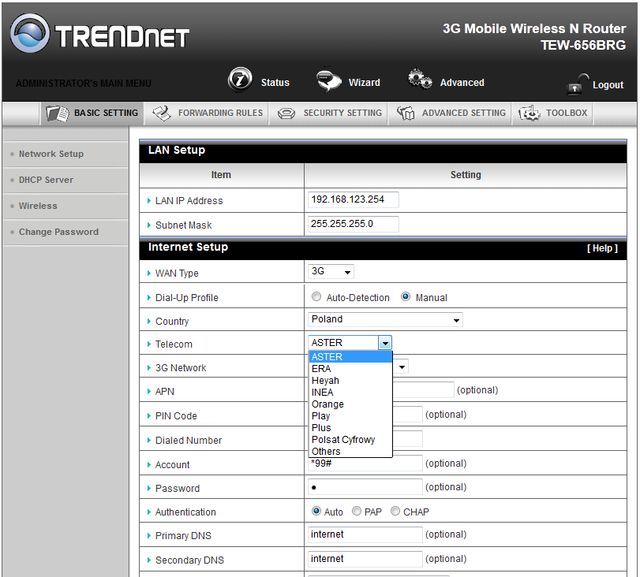This screenshot has width=640, height=577.
Task: Open the Status page link
Action: coord(275,82)
